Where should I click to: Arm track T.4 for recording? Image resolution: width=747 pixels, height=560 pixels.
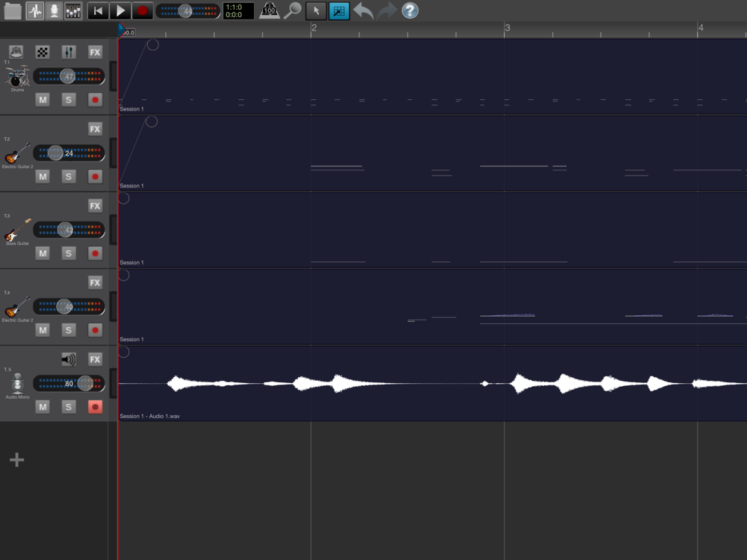point(95,330)
